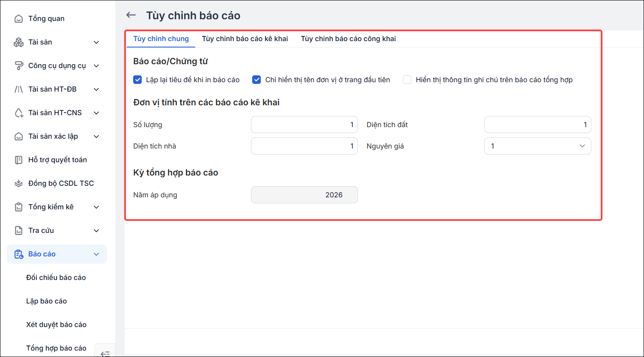Collapse the sidebar with the bottom arrow icon
Viewport: 644px width, 357px height.
point(105,353)
